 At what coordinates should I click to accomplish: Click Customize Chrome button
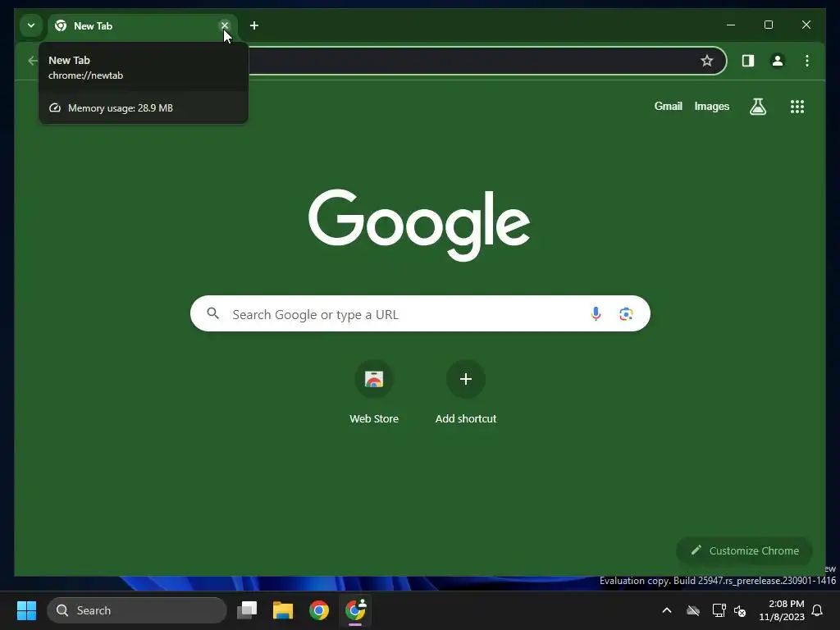tap(744, 550)
